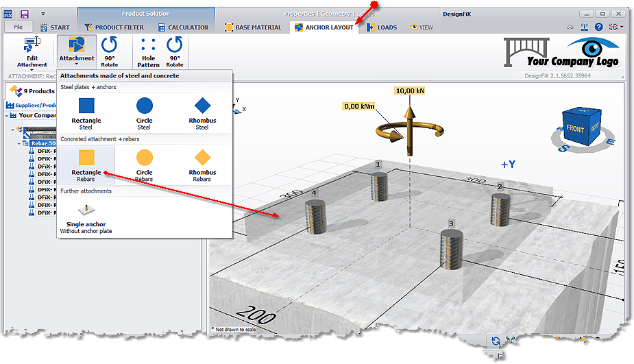Select rebar anchor number 3
This screenshot has height=364, width=634.
pyautogui.click(x=451, y=250)
